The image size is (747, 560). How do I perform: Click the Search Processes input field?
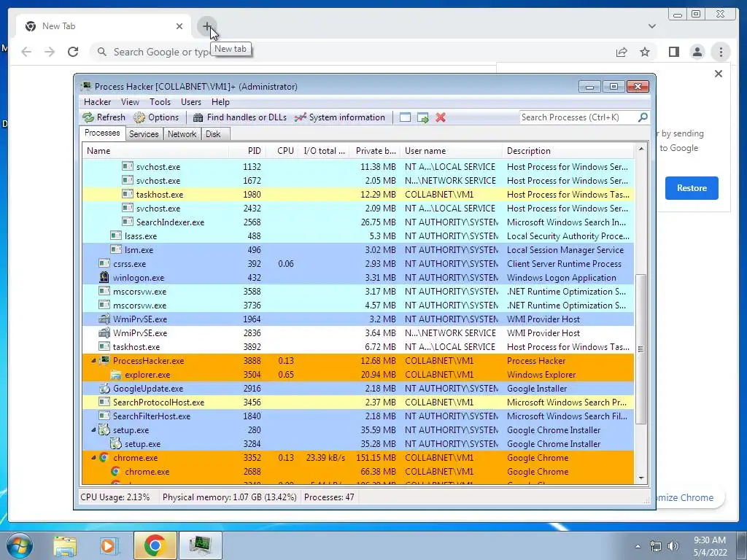(x=578, y=117)
